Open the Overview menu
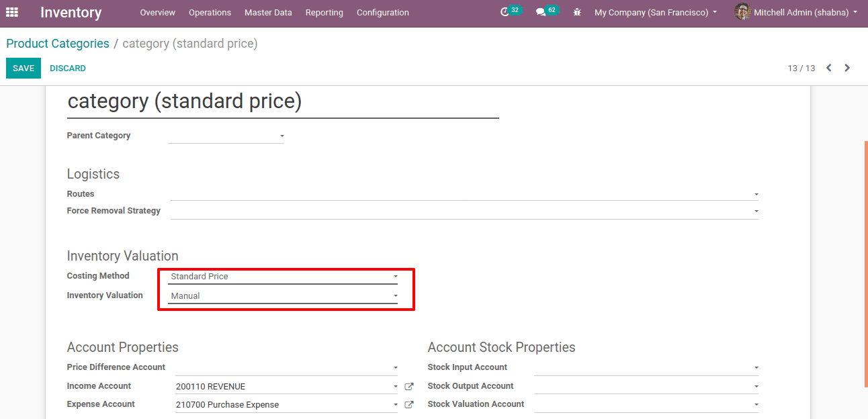 pyautogui.click(x=158, y=13)
